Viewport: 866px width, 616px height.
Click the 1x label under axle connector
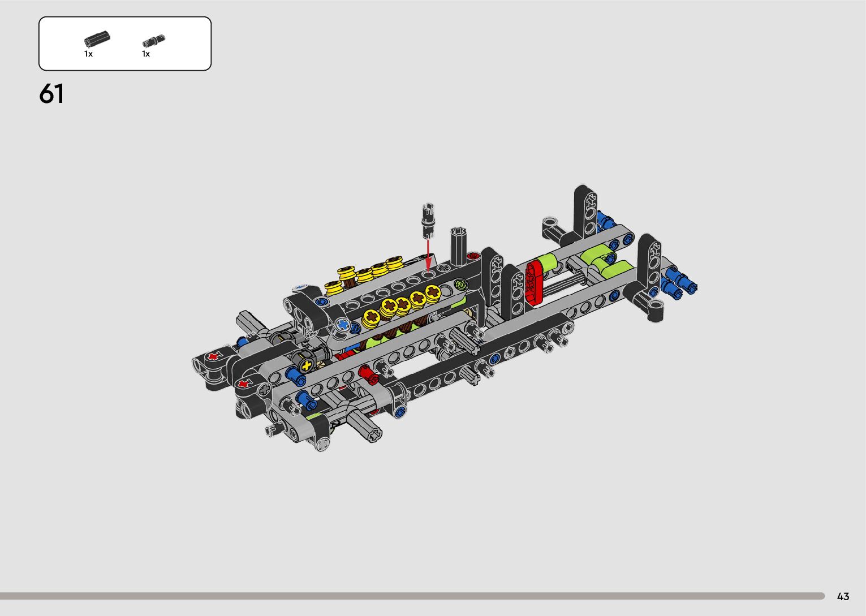[89, 54]
